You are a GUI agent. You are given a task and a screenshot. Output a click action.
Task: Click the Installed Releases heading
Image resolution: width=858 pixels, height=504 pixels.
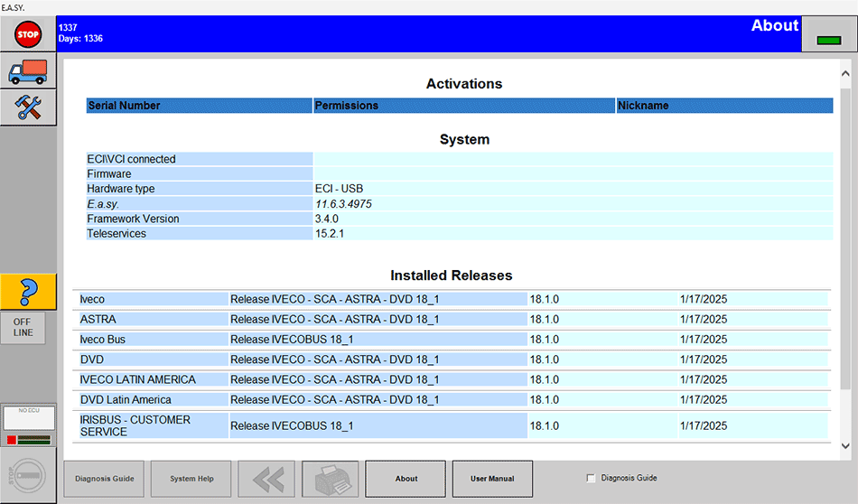452,275
